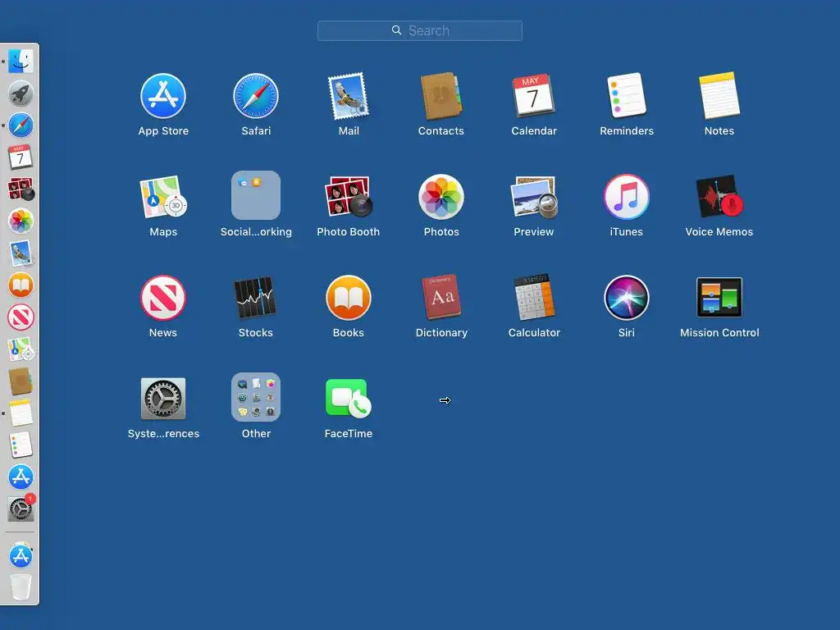
Task: Launch Voice Memos app
Action: point(719,197)
